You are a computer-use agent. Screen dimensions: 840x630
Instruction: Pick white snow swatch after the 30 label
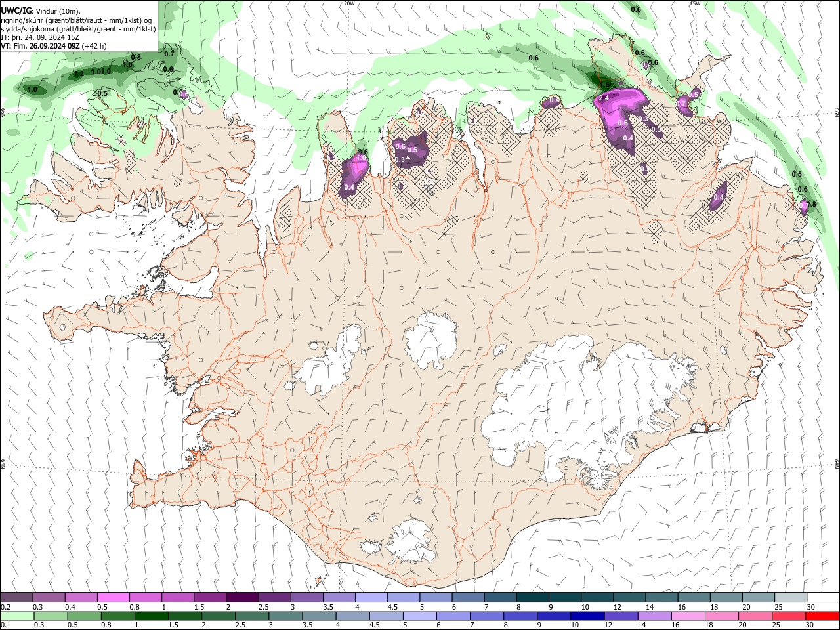tap(822, 597)
